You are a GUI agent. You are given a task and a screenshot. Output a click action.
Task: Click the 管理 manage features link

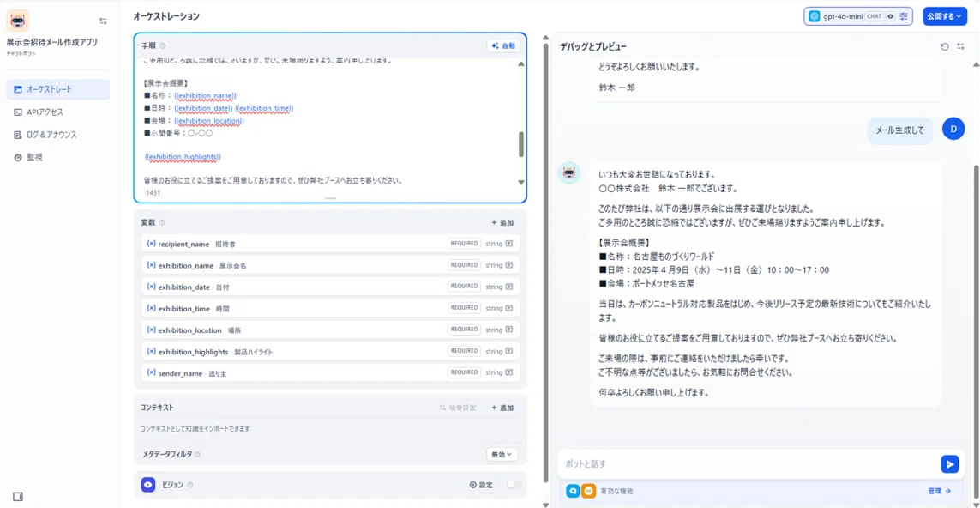tap(940, 491)
